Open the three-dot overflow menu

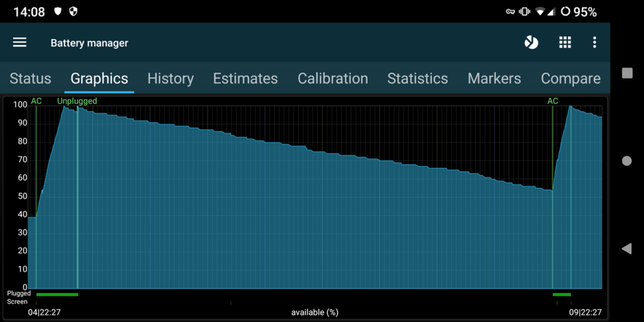pos(594,43)
